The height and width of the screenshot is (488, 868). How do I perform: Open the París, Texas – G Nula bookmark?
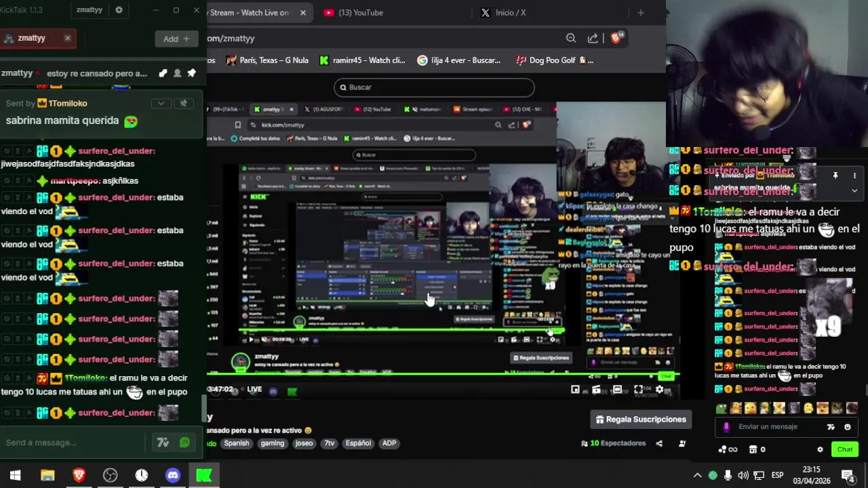point(268,60)
